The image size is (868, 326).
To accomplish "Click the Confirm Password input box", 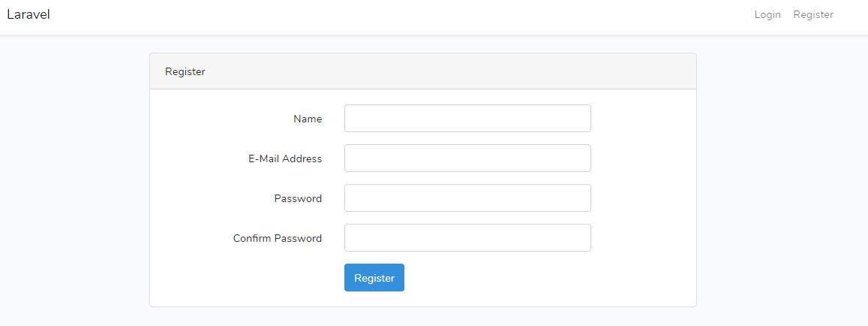I will click(467, 238).
